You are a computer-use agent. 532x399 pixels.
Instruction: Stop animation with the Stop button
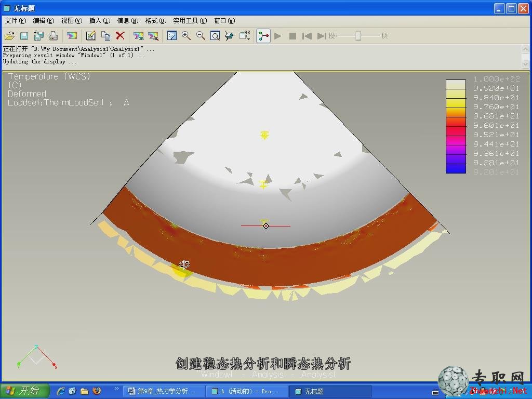pos(292,36)
